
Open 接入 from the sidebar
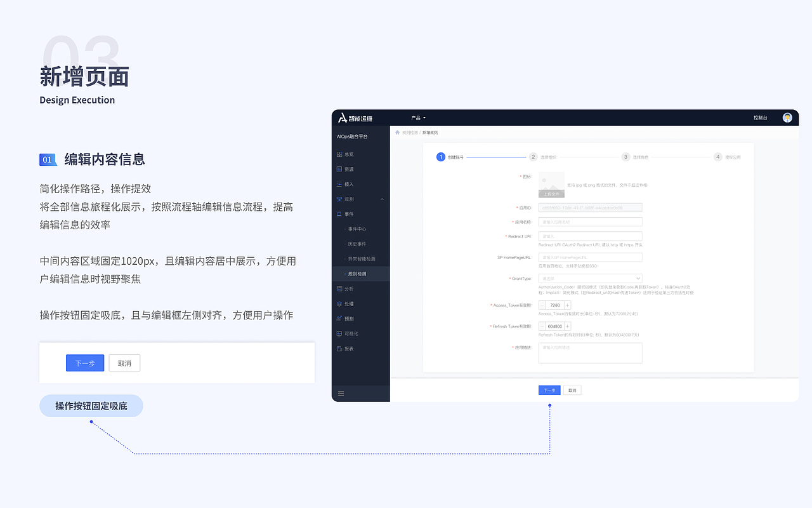click(349, 184)
